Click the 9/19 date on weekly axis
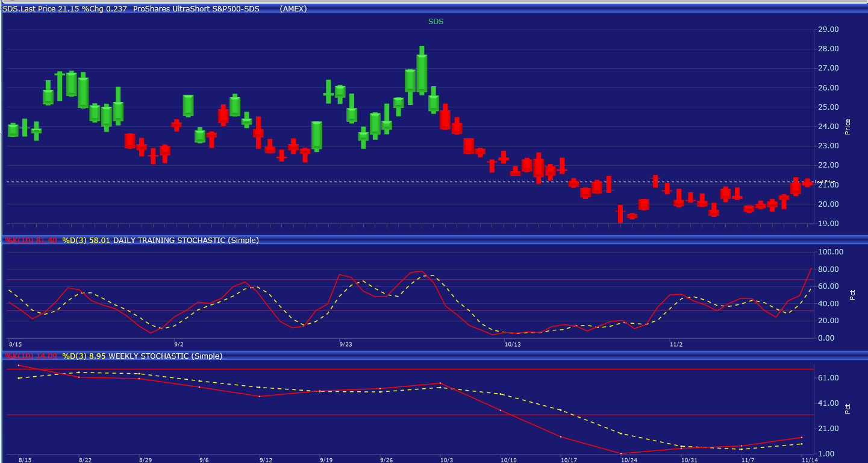The height and width of the screenshot is (463, 868). click(x=326, y=460)
